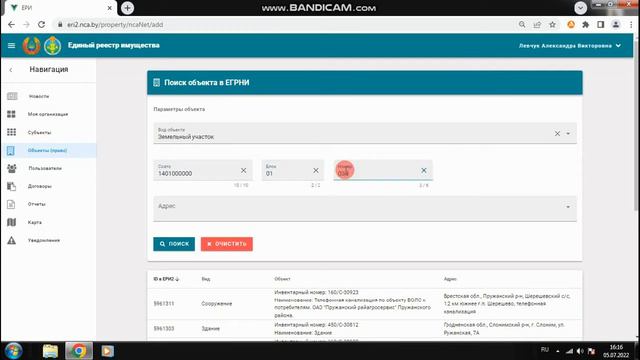Go back in the browser

(x=11, y=24)
